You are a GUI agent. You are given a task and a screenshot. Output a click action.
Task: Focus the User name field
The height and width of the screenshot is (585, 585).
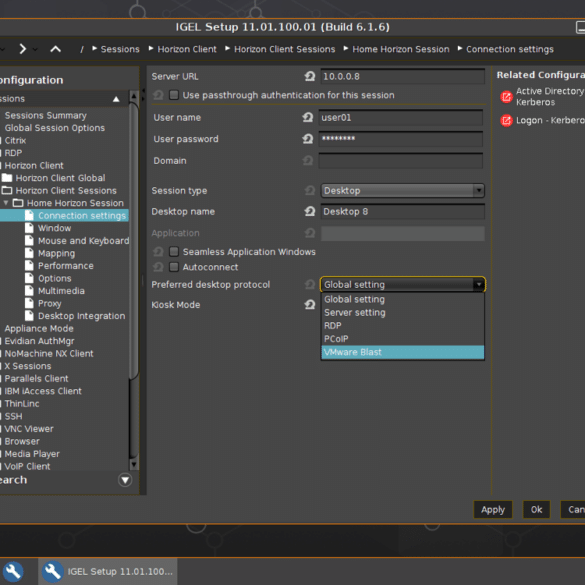[x=401, y=118]
